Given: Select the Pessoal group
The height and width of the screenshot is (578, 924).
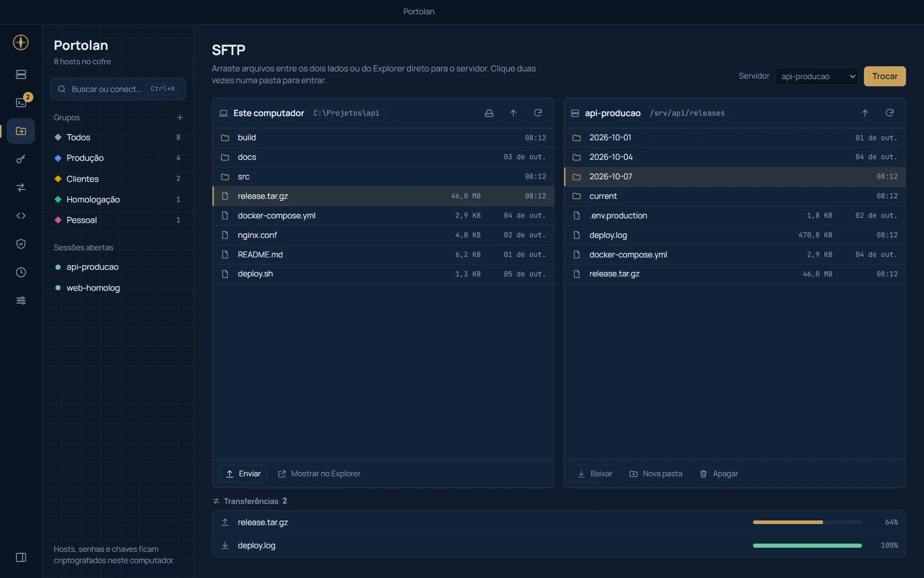Looking at the screenshot, I should 118,220.
